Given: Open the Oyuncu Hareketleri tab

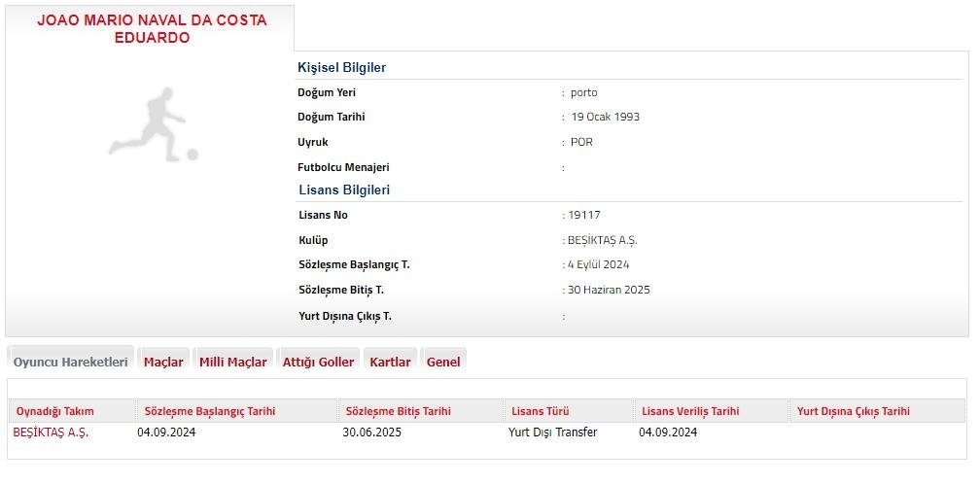Looking at the screenshot, I should pos(70,362).
